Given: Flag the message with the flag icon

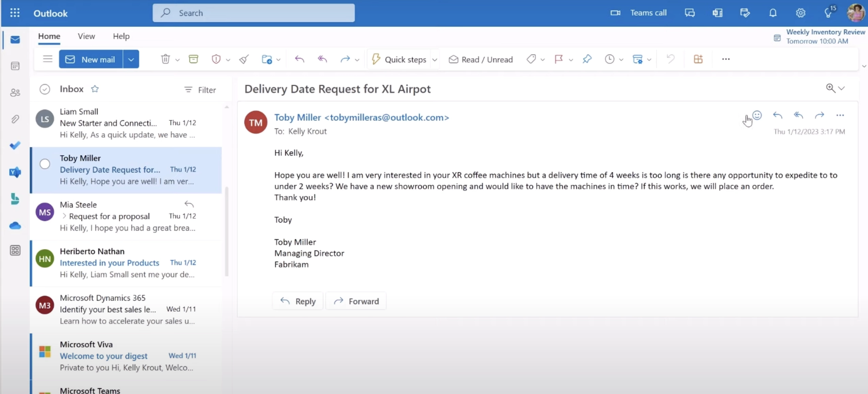Looking at the screenshot, I should coord(559,59).
